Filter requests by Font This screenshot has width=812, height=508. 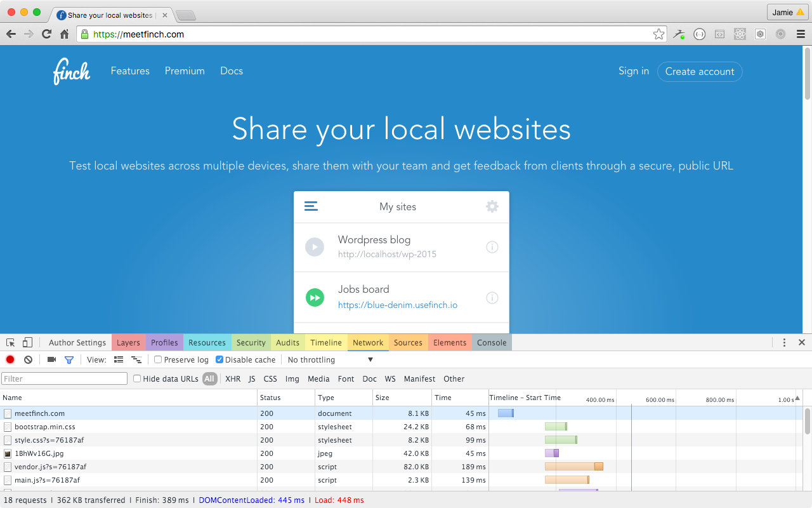346,378
